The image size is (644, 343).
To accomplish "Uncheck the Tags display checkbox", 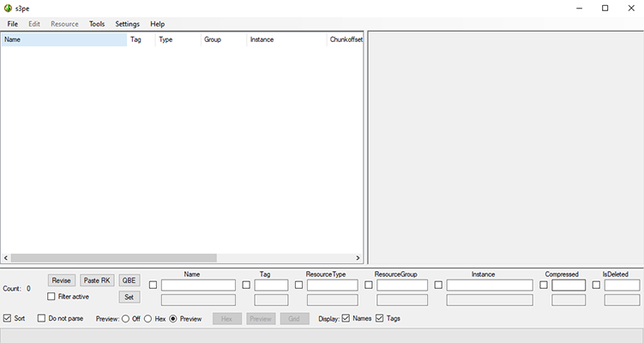I will 380,318.
